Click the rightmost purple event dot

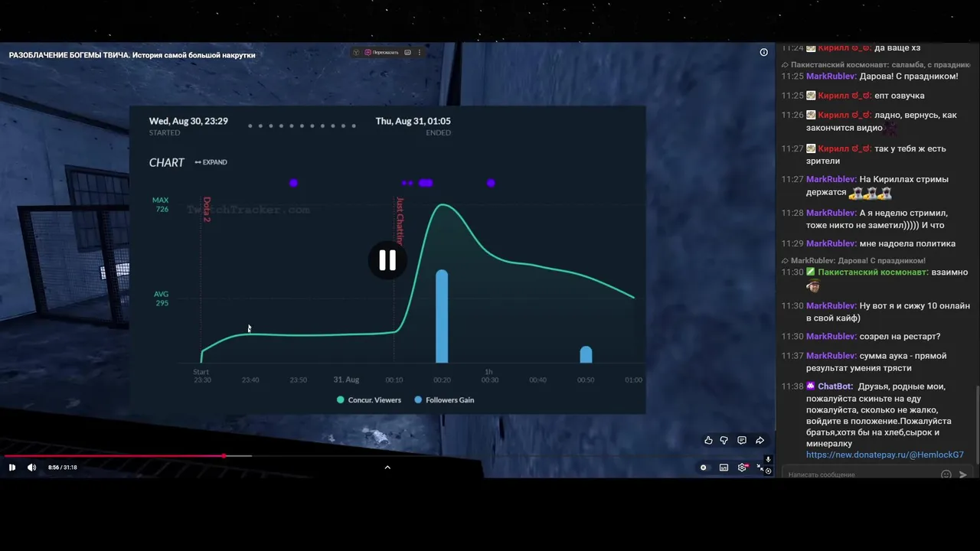coord(491,183)
